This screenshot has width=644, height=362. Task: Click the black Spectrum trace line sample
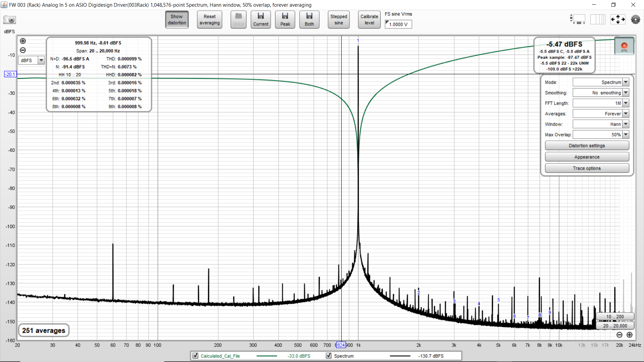click(x=400, y=356)
